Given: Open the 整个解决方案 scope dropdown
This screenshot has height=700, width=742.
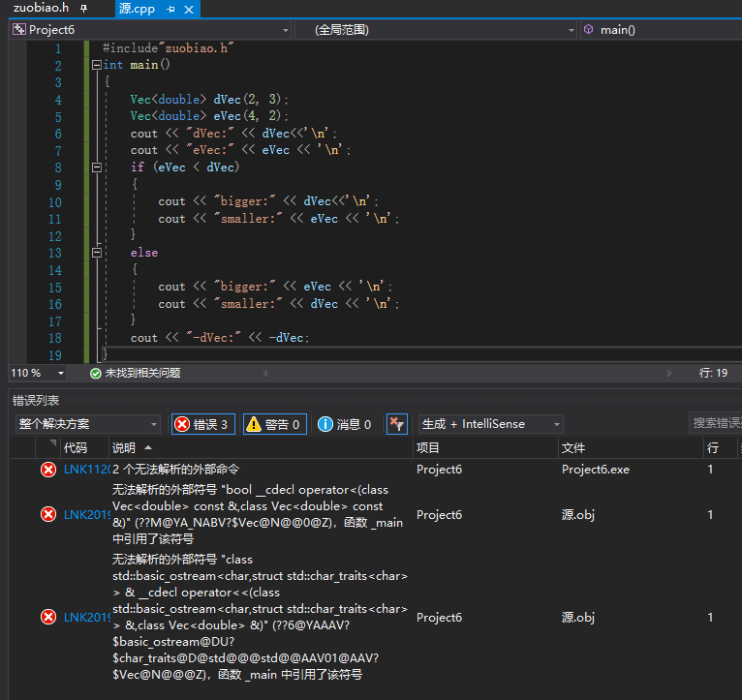Looking at the screenshot, I should click(x=87, y=424).
